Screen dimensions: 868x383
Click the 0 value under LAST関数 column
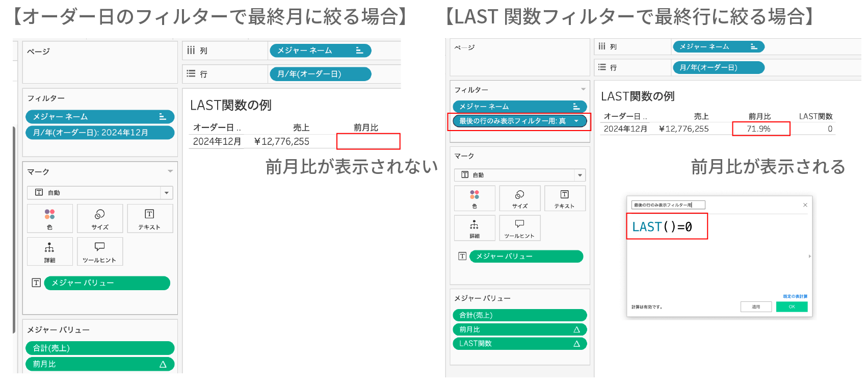pyautogui.click(x=830, y=129)
